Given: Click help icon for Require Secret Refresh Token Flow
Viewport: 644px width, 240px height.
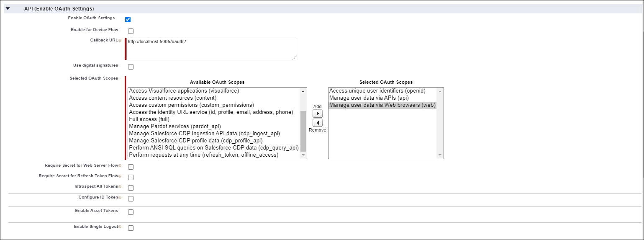Looking at the screenshot, I should click(x=120, y=176).
